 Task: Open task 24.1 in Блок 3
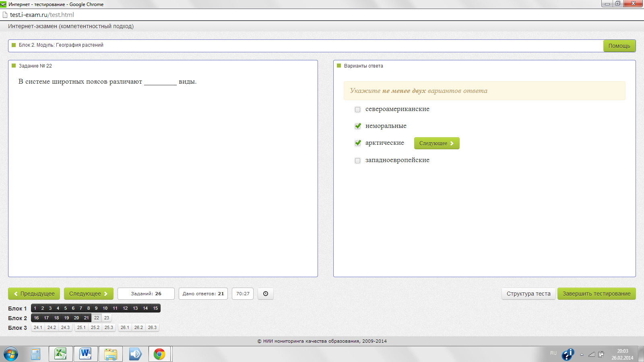pyautogui.click(x=38, y=327)
